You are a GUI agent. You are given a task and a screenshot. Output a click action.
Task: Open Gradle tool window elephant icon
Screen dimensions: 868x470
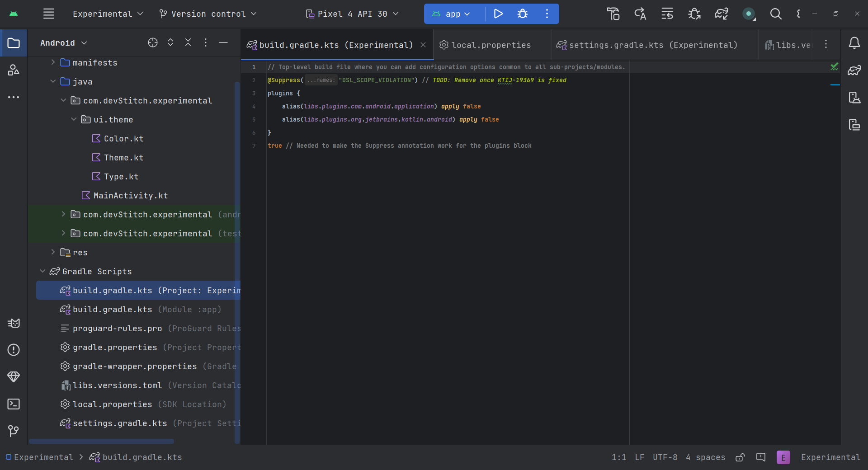point(854,70)
